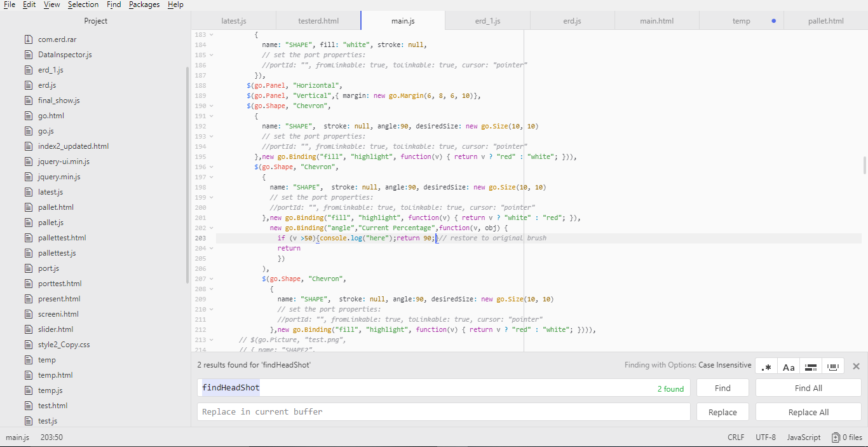Toggle the regex search option
The height and width of the screenshot is (447, 868).
point(766,367)
